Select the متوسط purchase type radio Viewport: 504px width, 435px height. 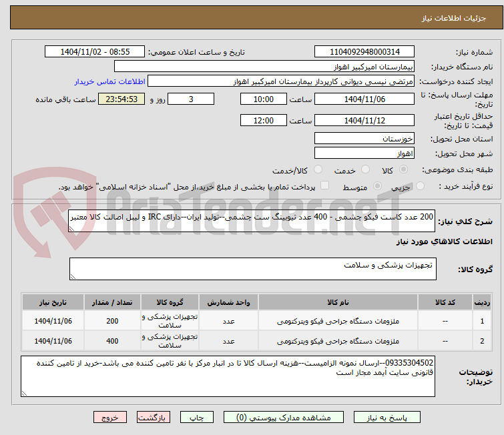pos(377,186)
